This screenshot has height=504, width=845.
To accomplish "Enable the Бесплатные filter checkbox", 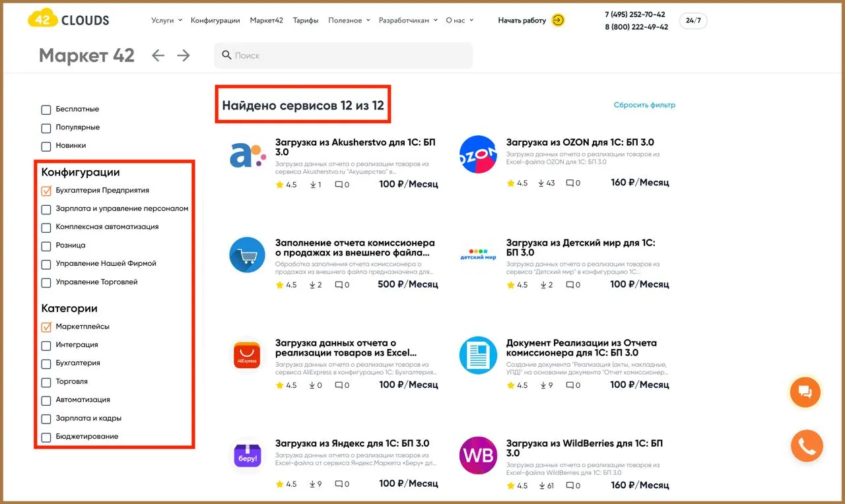I will point(46,110).
